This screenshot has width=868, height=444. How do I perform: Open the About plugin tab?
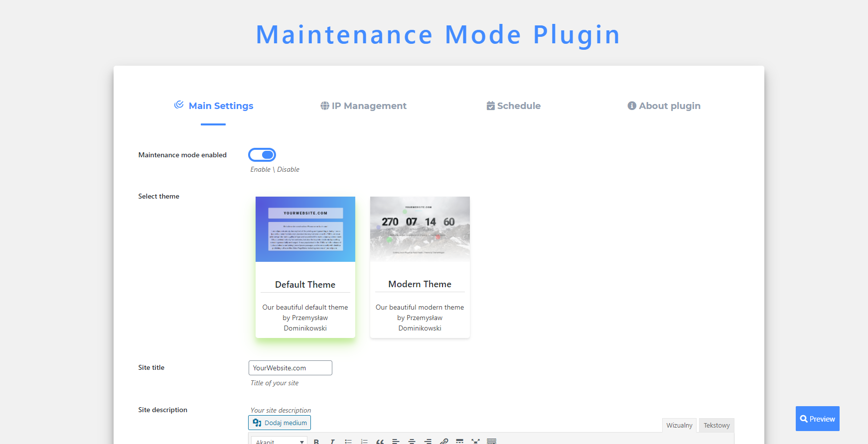click(x=664, y=106)
